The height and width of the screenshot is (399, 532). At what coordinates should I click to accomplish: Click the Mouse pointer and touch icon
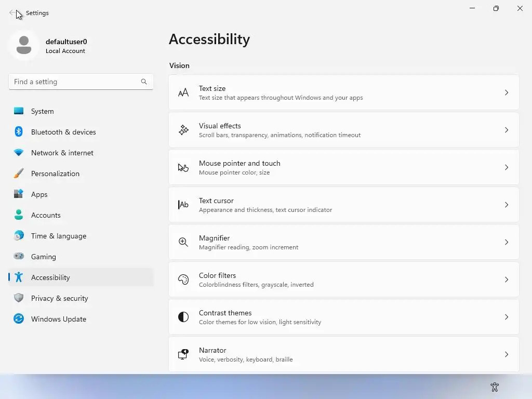[183, 167]
